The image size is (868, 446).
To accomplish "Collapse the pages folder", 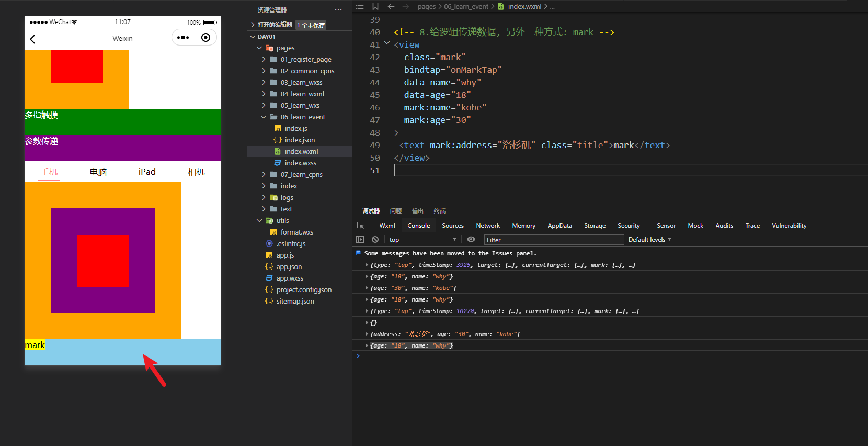I will pyautogui.click(x=259, y=48).
